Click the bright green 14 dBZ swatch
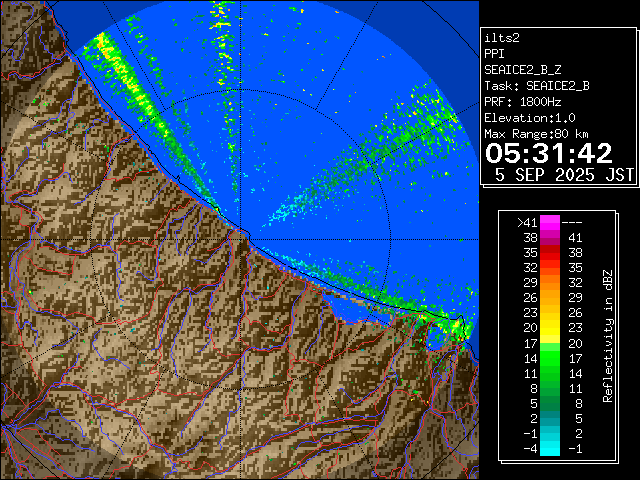 550,357
